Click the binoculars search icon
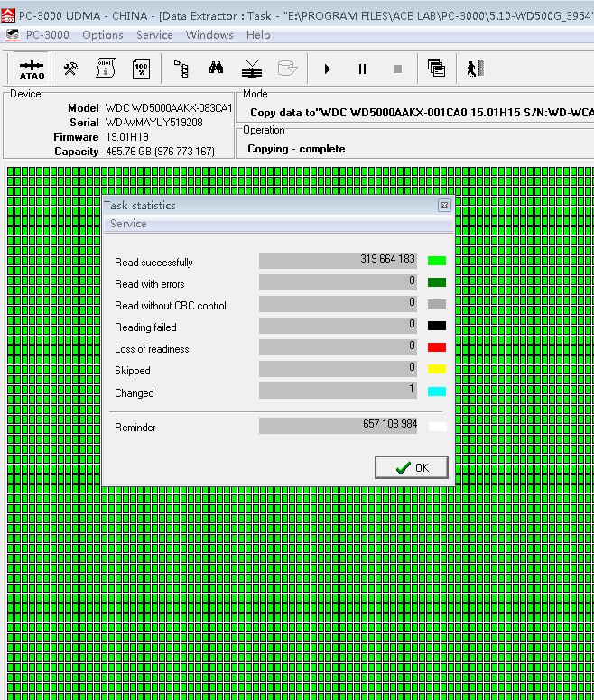Screen dimensions: 594x700 [x=217, y=69]
